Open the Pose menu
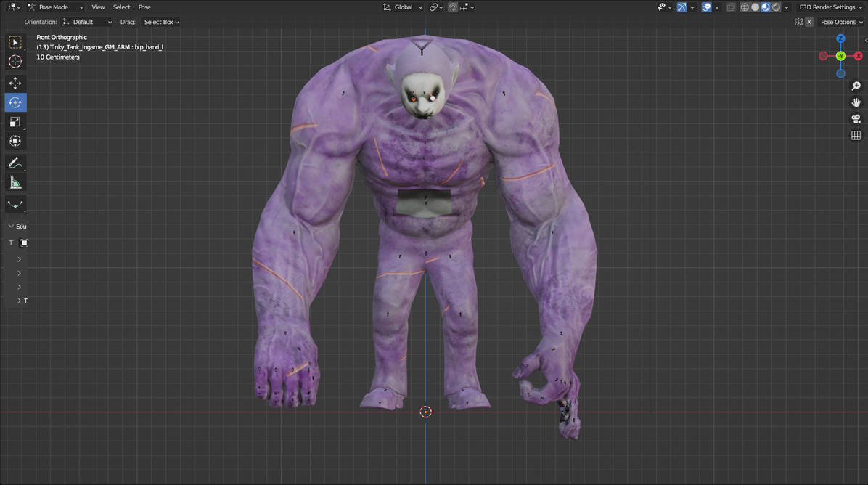 click(144, 7)
